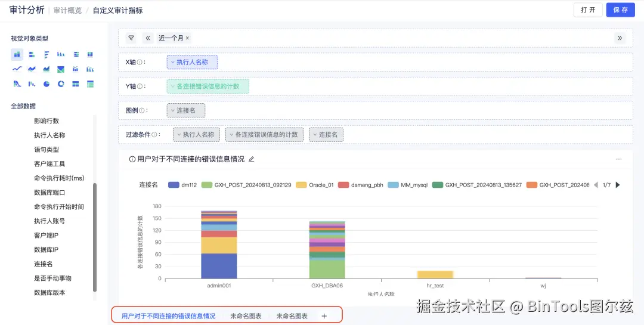This screenshot has width=644, height=325.
Task: Switch to the first 未命名图表 tab
Action: click(x=246, y=316)
